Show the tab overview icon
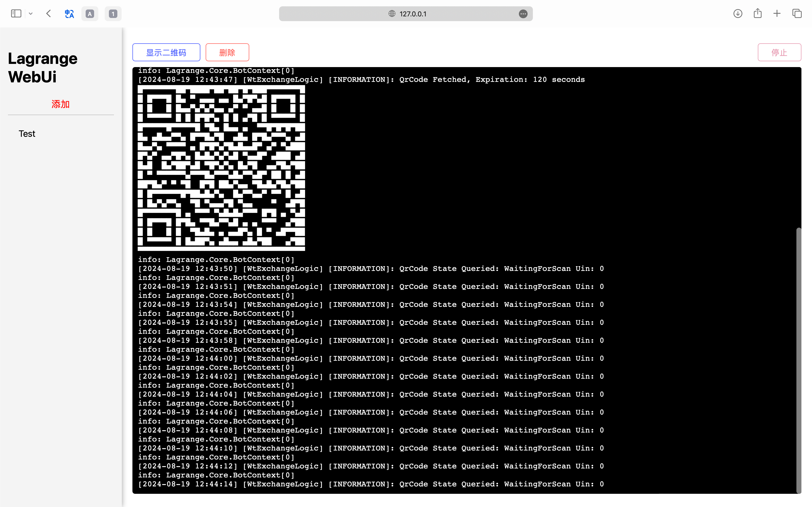The image size is (812, 507). pos(797,14)
